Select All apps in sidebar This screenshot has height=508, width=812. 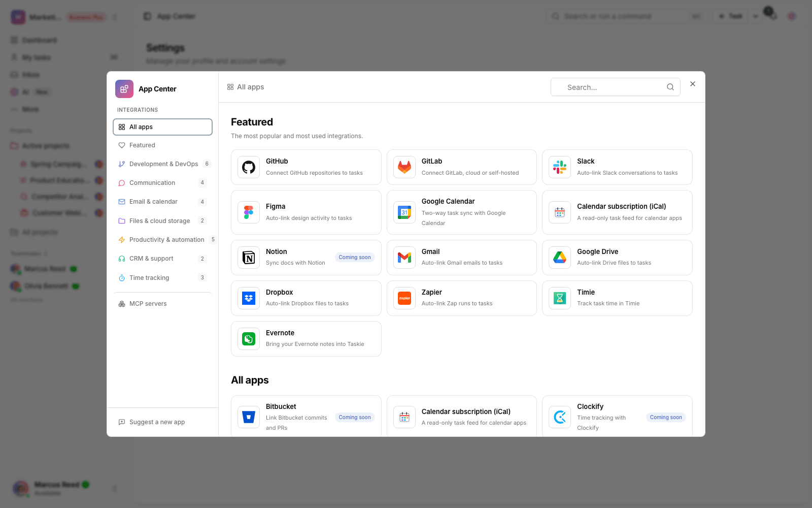coord(162,127)
